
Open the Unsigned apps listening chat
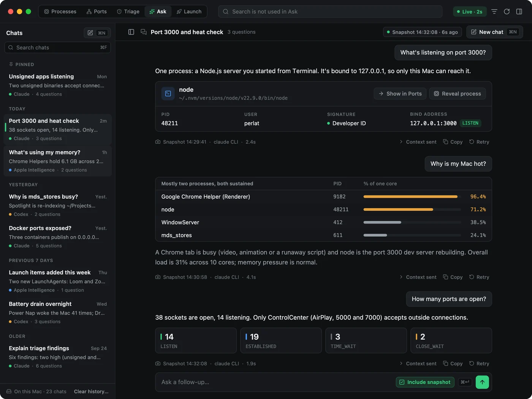pos(58,85)
